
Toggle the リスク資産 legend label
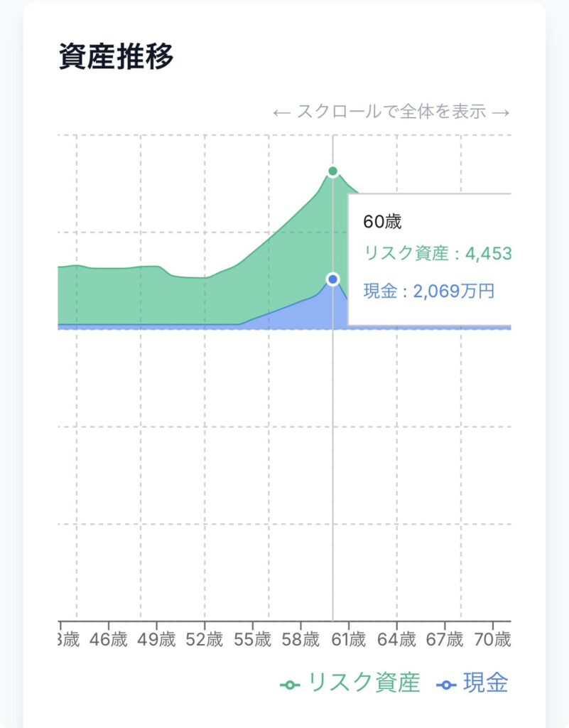tap(363, 684)
